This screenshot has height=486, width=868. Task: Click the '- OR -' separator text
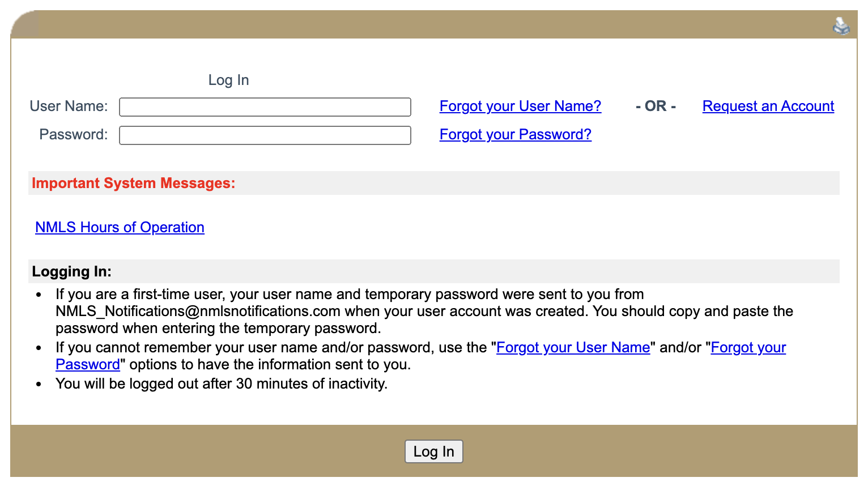click(656, 106)
